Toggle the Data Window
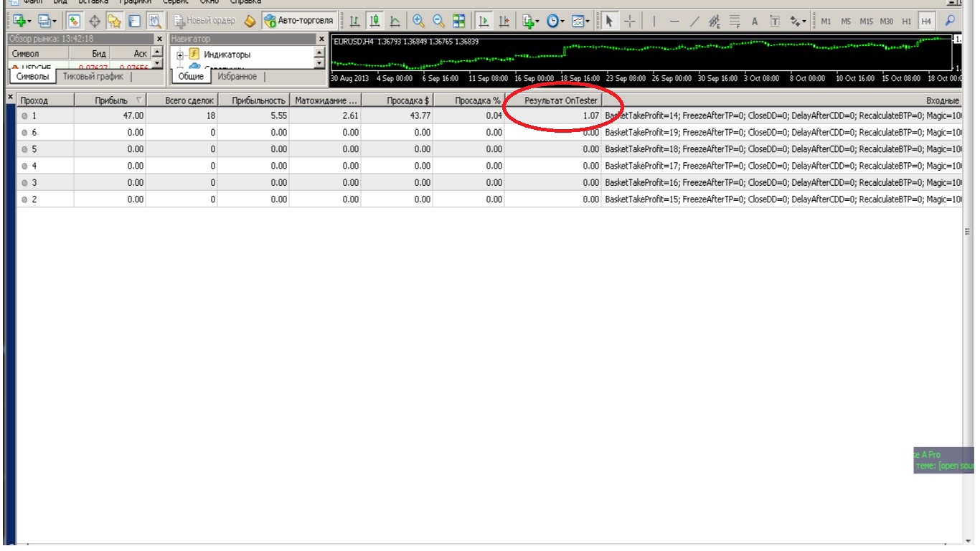This screenshot has height=551, width=980. tap(95, 21)
